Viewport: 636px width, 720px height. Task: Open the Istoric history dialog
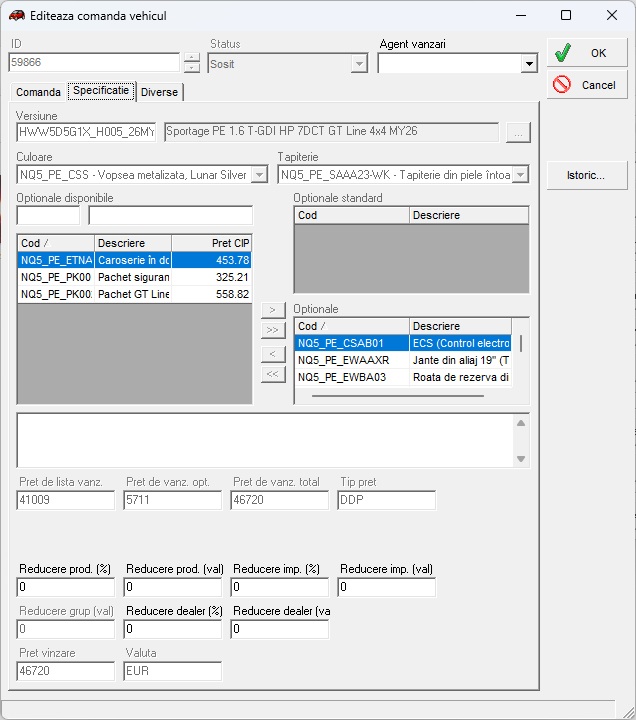pyautogui.click(x=586, y=175)
